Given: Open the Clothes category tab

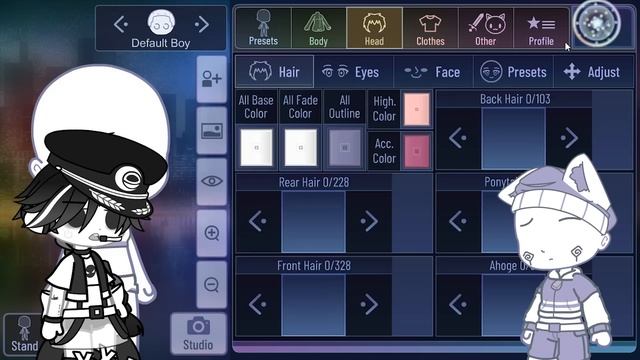Looking at the screenshot, I should point(430,28).
